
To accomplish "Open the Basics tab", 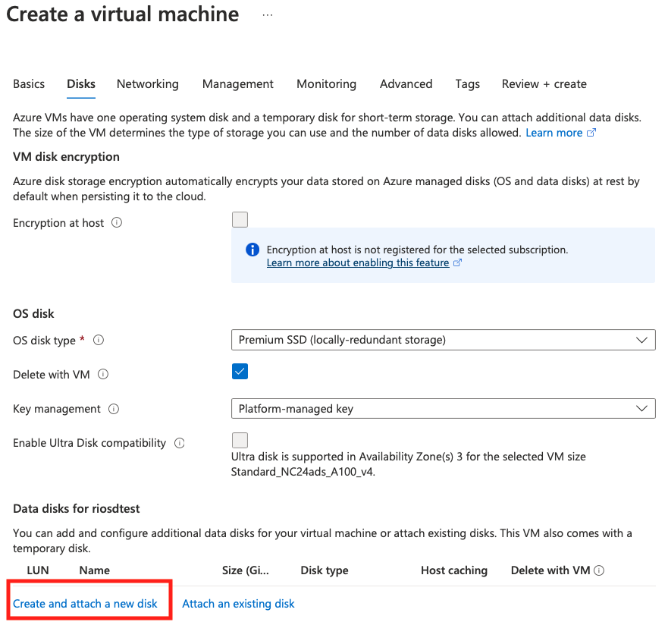I will (29, 84).
